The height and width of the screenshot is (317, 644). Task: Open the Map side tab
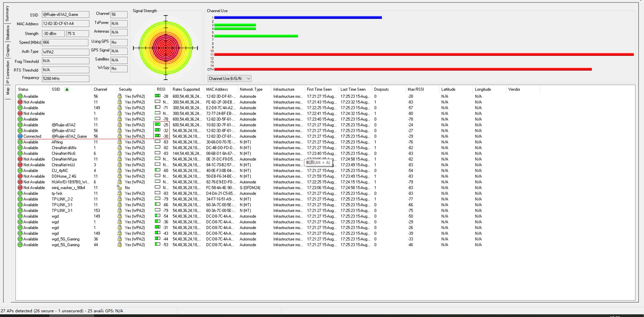[8, 91]
